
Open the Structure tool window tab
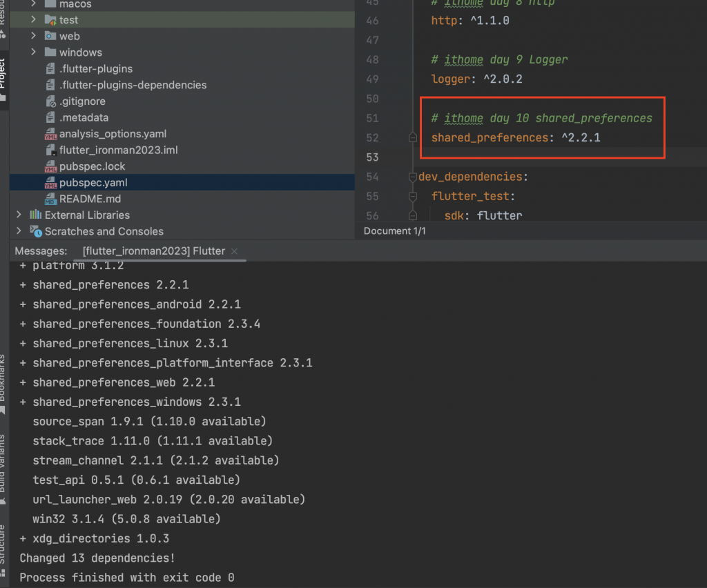point(3,550)
